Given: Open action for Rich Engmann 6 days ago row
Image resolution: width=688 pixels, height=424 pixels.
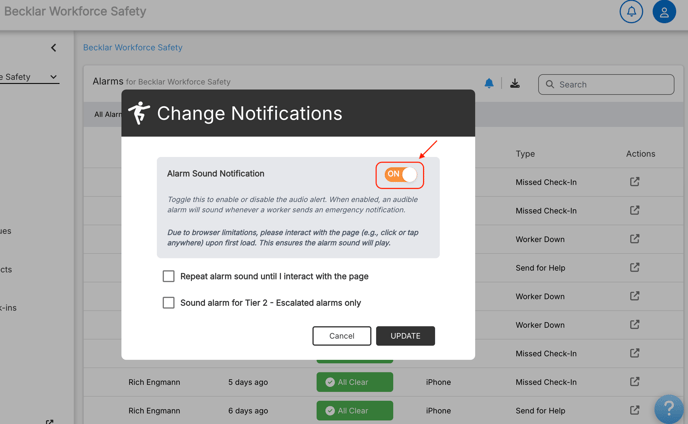Looking at the screenshot, I should point(634,410).
